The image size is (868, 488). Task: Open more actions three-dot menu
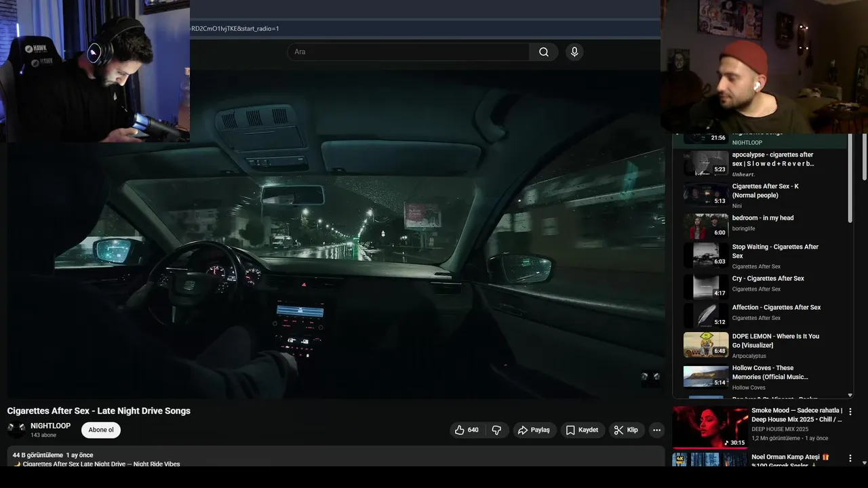(656, 430)
